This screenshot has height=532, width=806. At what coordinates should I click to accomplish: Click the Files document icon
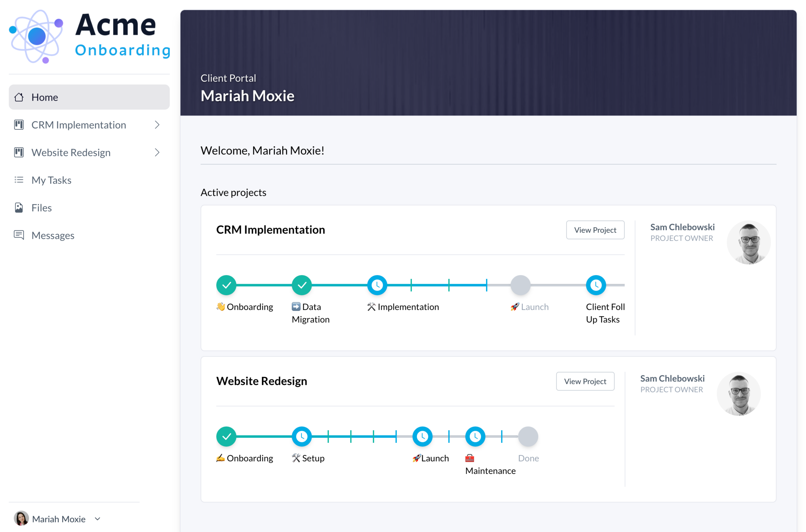coord(19,208)
